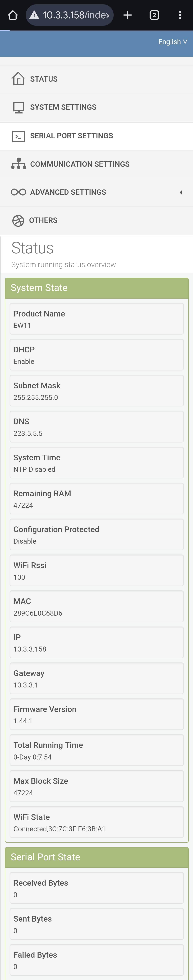Select the System Settings menu item

63,107
